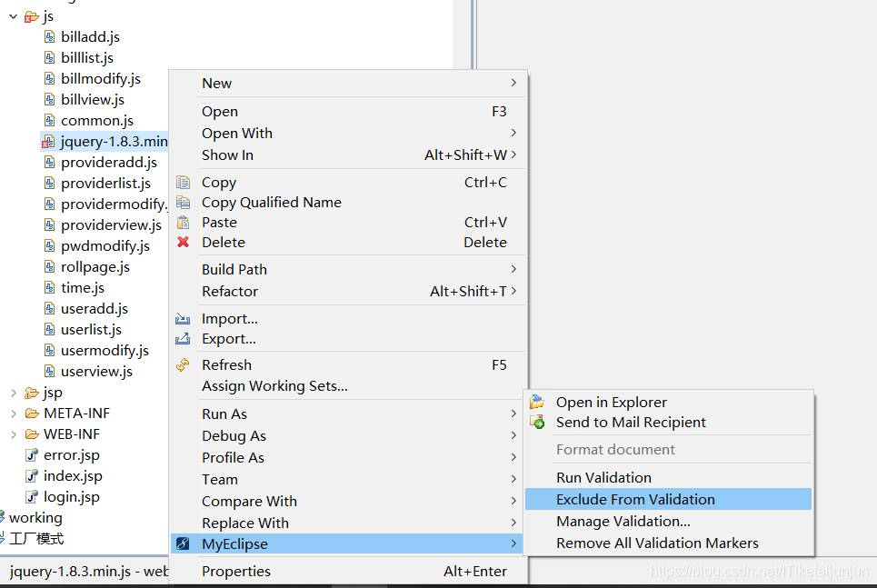Select Compare With menu entry
Viewport: 877px width, 588px height.
(x=347, y=502)
